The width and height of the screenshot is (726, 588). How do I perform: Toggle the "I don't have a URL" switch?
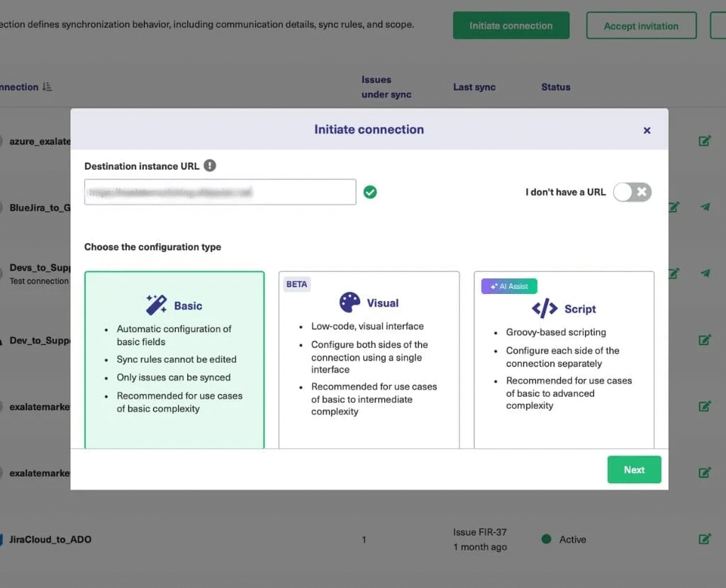coord(632,192)
